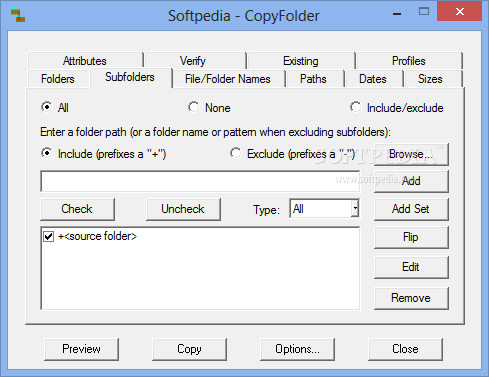The image size is (489, 377).
Task: Open the Existing tab
Action: pos(301,61)
